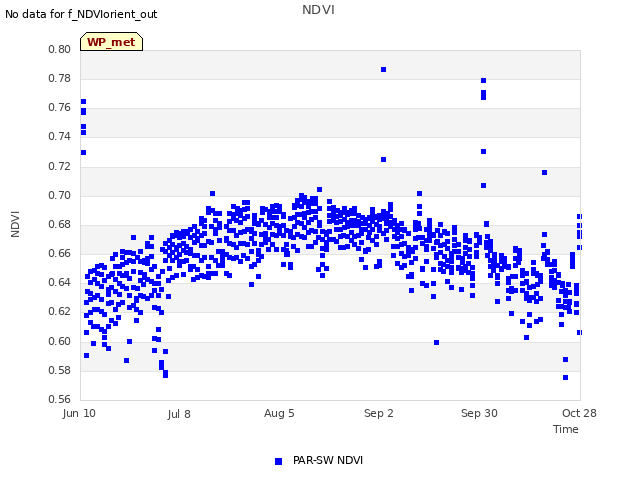Click the isolated data point near 0.60 in late September
This screenshot has width=640, height=480.
pos(436,342)
